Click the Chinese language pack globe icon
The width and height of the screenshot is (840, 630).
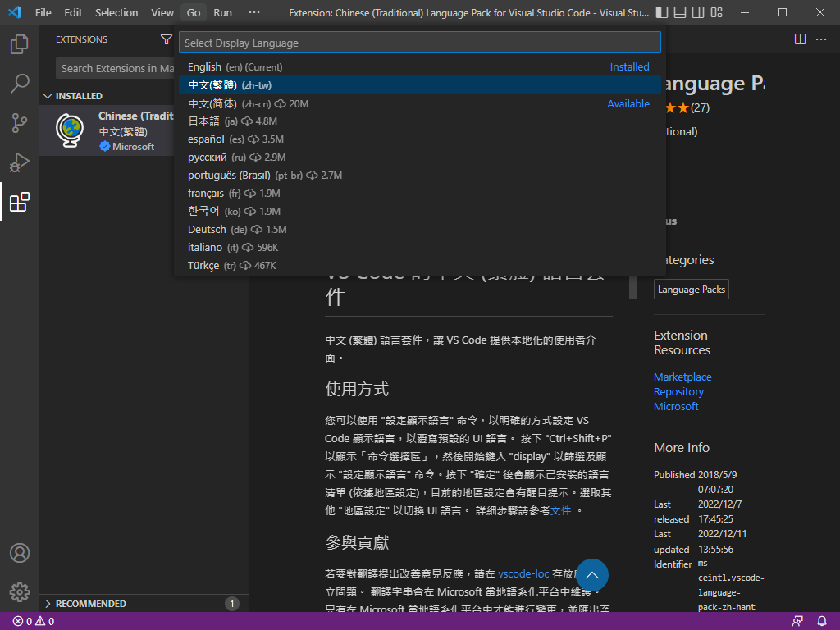click(x=71, y=130)
